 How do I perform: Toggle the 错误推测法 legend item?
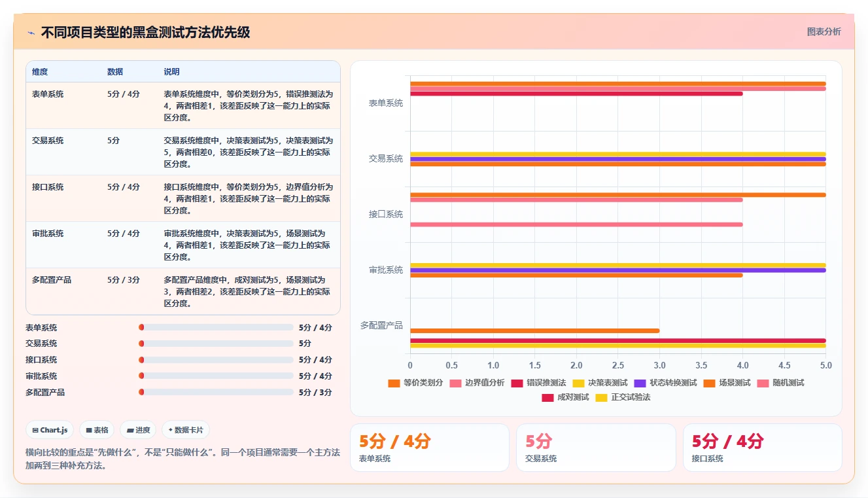point(538,383)
